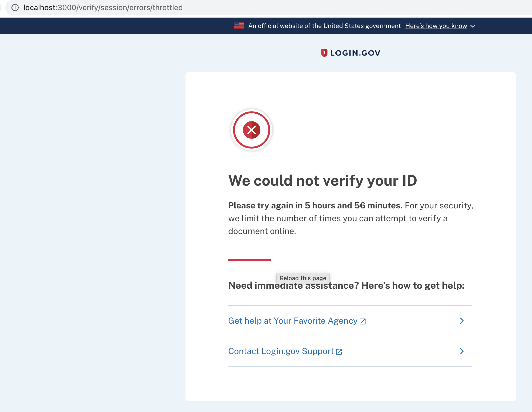
Task: Click the red error X status icon
Action: click(x=251, y=130)
